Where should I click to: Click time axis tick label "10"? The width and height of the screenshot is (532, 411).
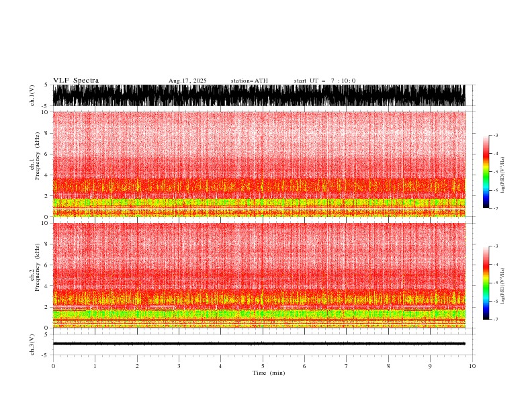[472, 366]
